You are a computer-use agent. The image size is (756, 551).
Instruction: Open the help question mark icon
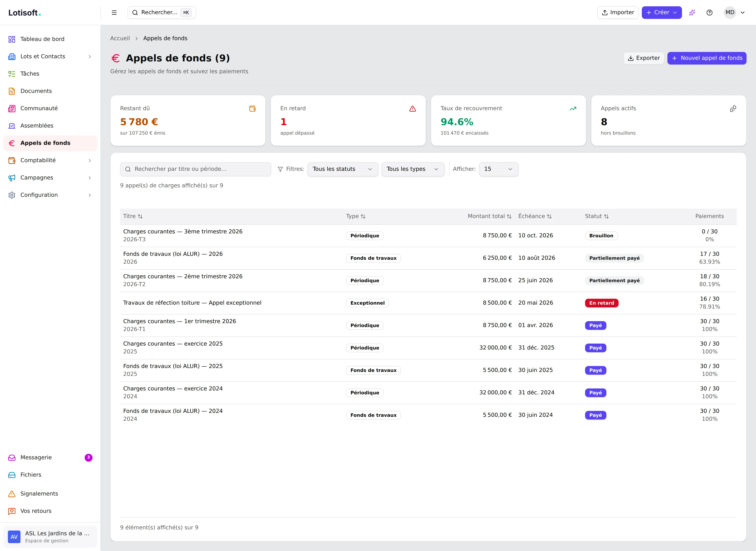710,13
